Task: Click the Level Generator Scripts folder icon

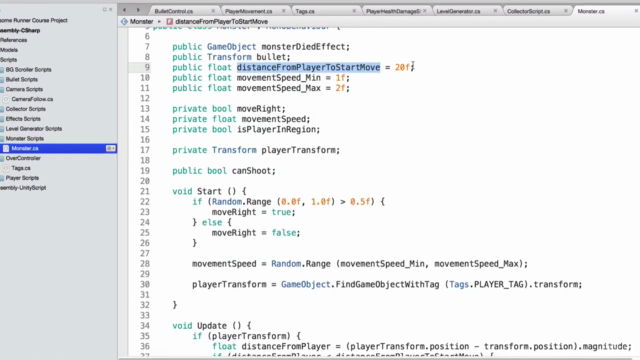Action: pyautogui.click(x=2, y=129)
